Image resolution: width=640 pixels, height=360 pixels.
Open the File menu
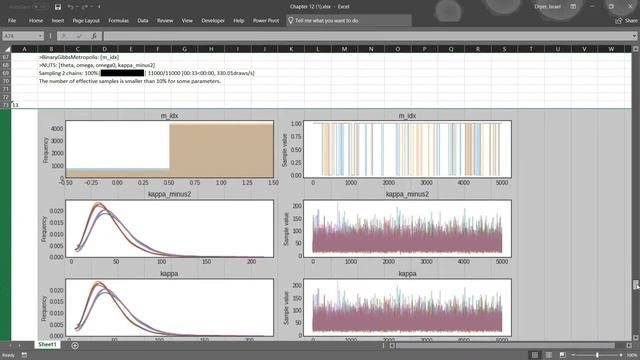coord(12,20)
